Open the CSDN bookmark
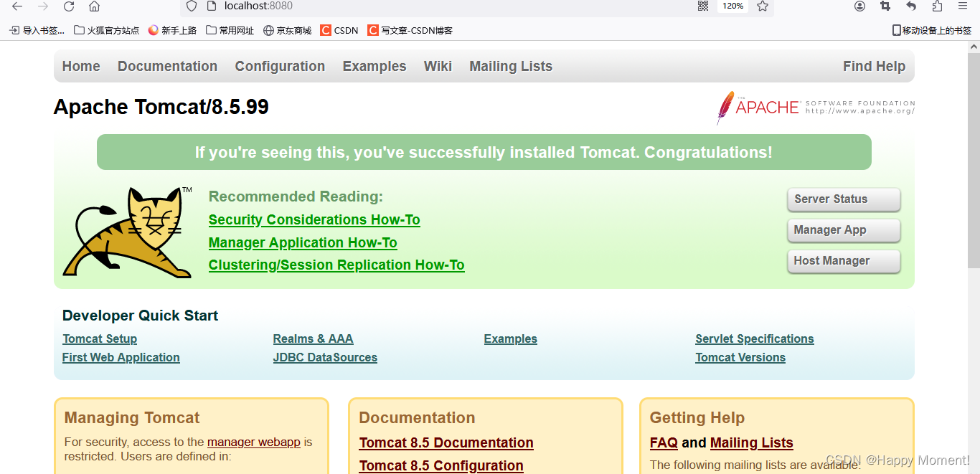 (x=339, y=30)
